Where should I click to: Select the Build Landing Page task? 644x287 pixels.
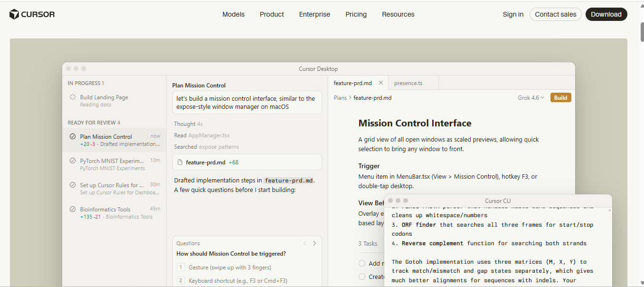tap(114, 101)
